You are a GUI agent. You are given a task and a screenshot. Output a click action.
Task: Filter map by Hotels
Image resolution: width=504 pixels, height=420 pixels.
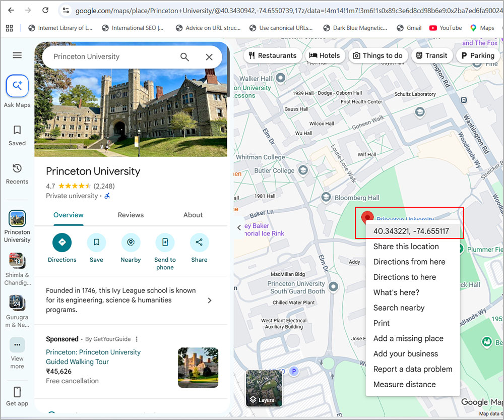[325, 55]
